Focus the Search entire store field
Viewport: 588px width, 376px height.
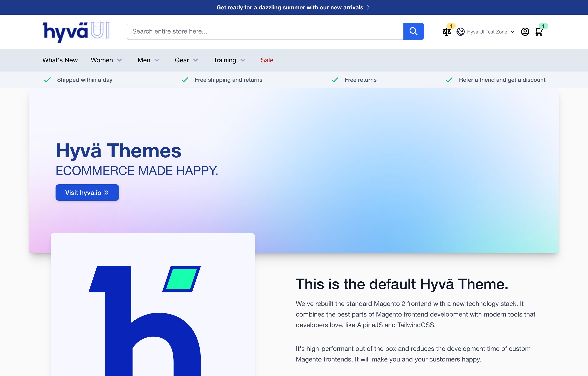(265, 31)
